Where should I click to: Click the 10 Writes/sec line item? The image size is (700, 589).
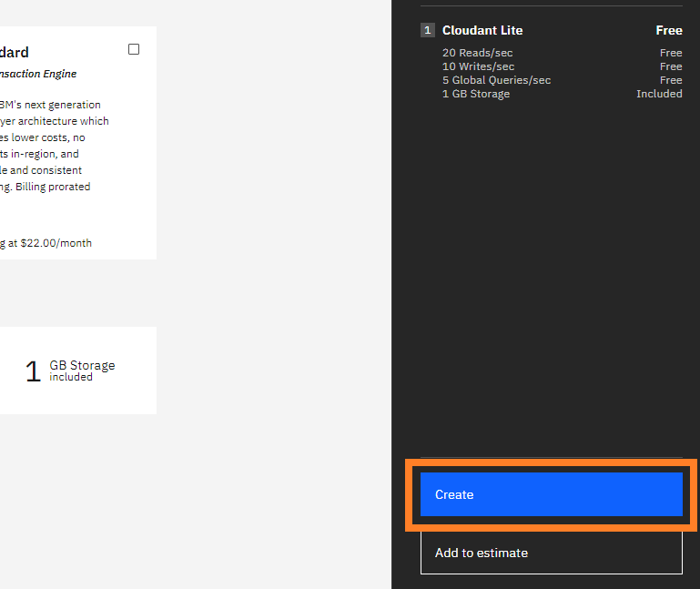click(478, 66)
